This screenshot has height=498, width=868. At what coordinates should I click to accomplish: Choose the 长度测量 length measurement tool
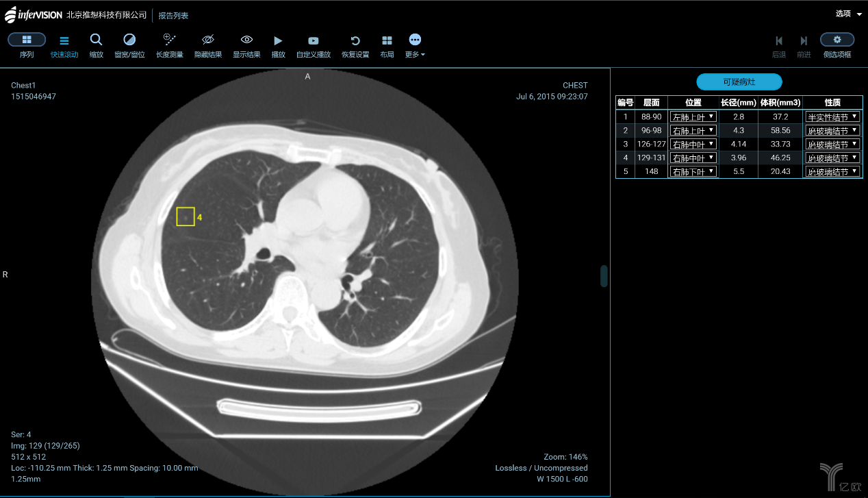pyautogui.click(x=169, y=40)
